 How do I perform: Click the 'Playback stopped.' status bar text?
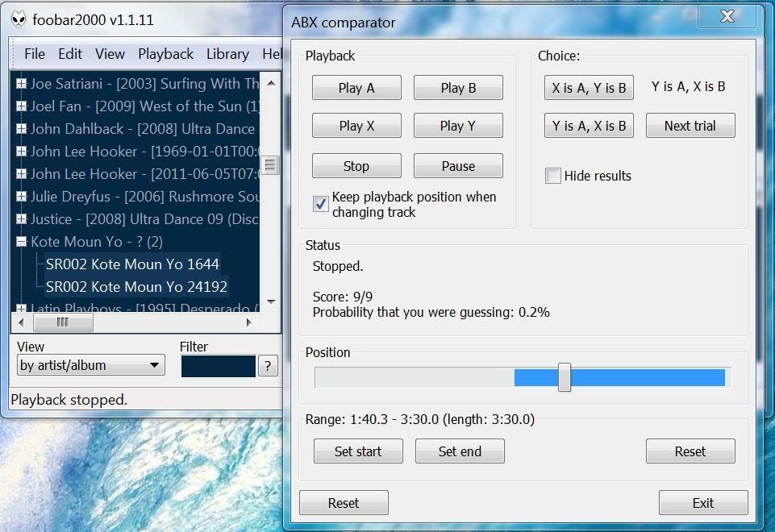coord(69,400)
